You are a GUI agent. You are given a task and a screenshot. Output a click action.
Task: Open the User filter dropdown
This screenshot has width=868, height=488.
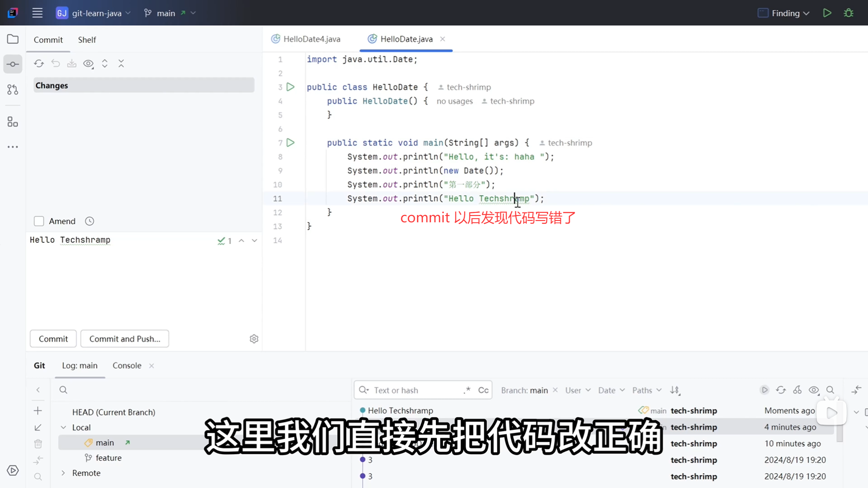coord(578,390)
